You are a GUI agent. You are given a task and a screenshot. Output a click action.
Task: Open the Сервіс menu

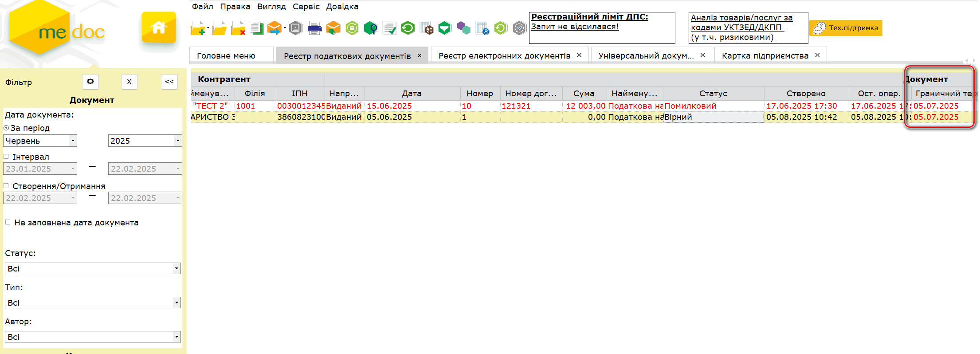[x=306, y=7]
